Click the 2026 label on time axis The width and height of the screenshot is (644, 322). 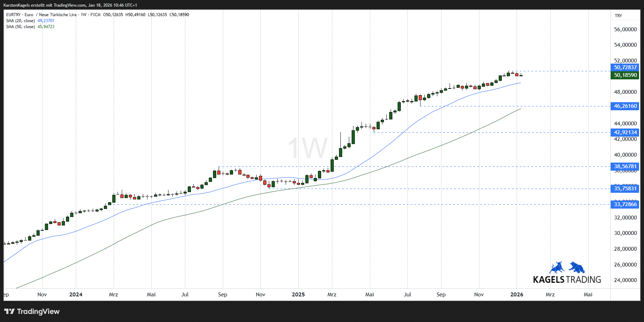pos(517,295)
